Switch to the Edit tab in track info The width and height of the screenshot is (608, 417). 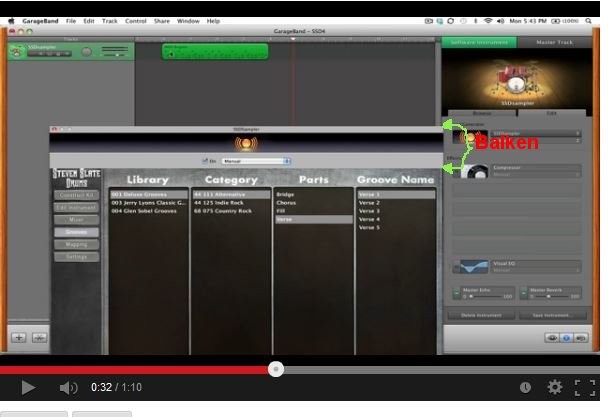[551, 113]
